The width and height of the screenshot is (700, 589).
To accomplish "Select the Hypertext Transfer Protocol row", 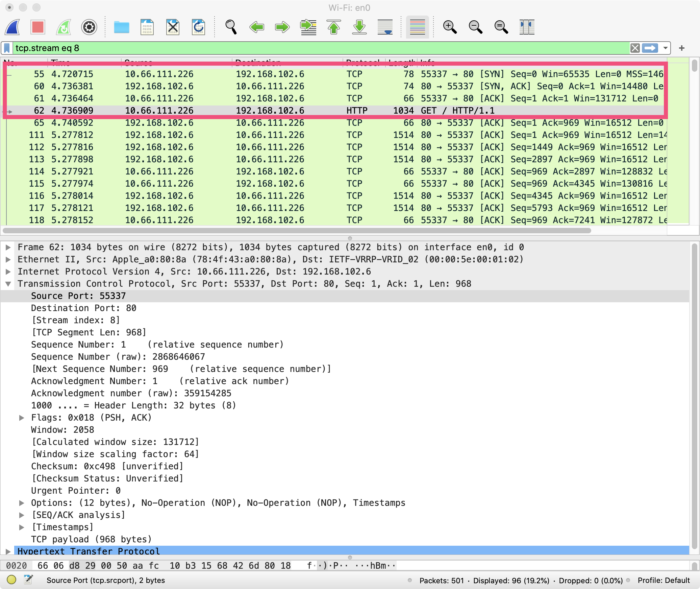I will tap(89, 551).
